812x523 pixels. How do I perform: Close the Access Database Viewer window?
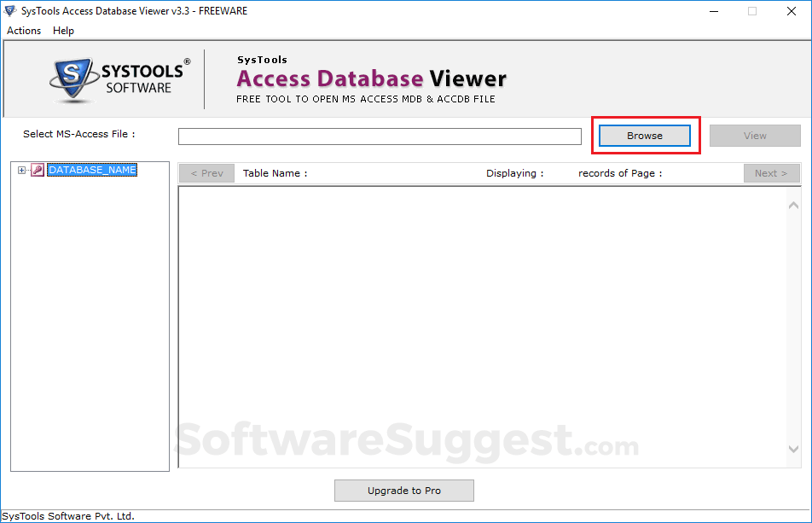tap(792, 11)
